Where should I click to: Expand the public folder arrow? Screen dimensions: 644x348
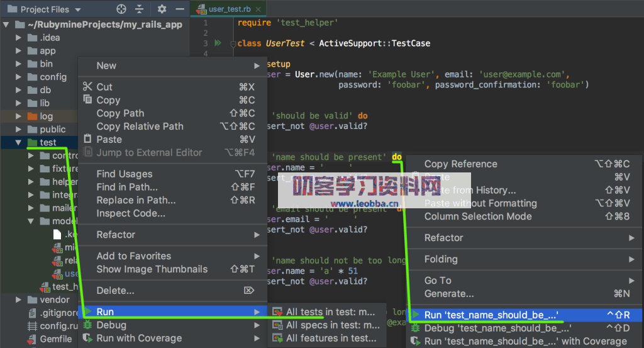18,130
